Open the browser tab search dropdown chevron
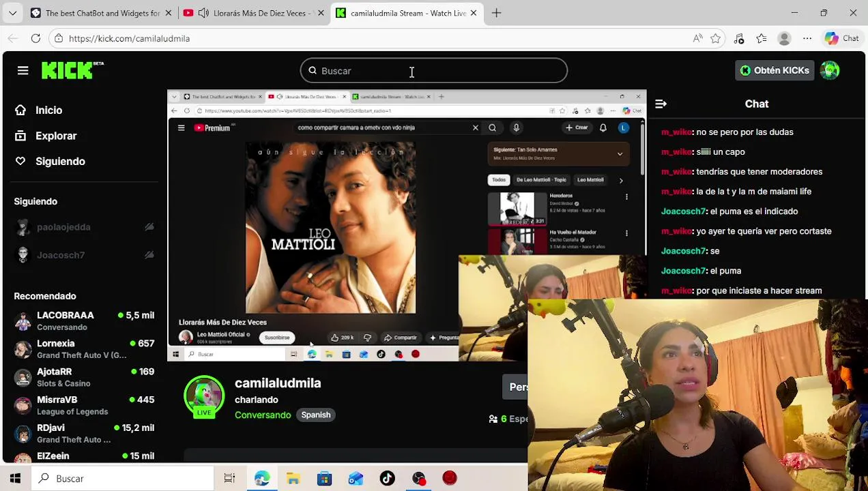The image size is (868, 491). tap(14, 13)
